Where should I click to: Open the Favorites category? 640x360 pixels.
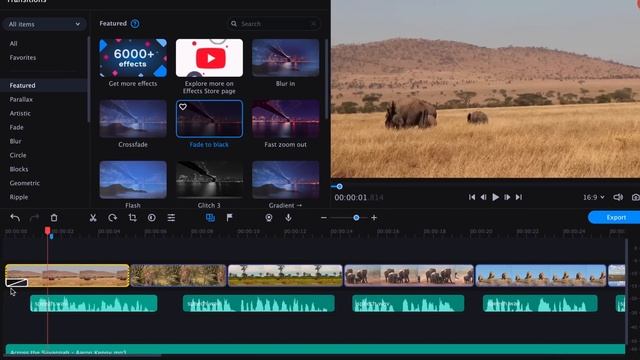[x=23, y=58]
